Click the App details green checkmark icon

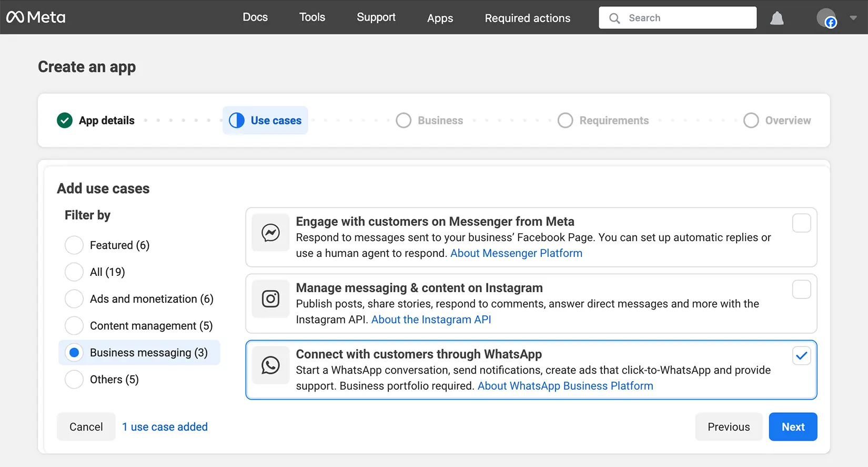[65, 121]
